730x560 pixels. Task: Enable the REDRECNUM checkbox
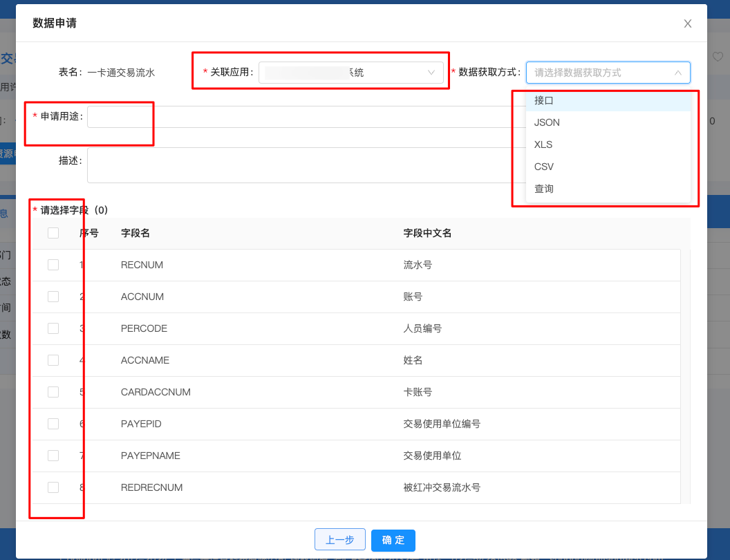coord(53,487)
